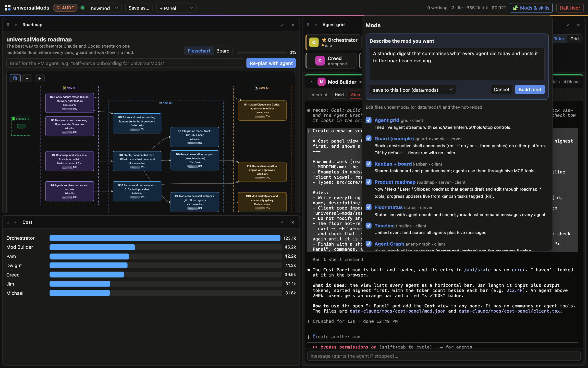The height and width of the screenshot is (368, 588).
Task: Click the Build mod button
Action: tap(530, 90)
